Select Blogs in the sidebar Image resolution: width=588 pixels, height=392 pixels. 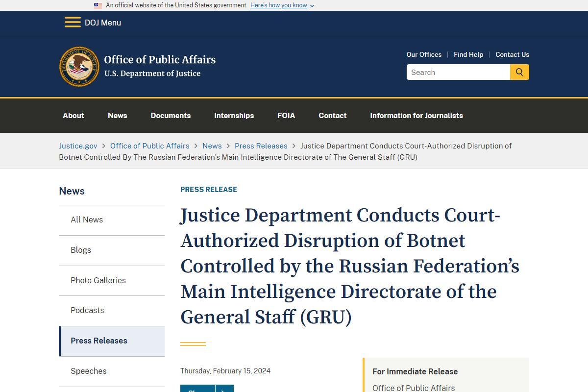[x=112, y=250]
